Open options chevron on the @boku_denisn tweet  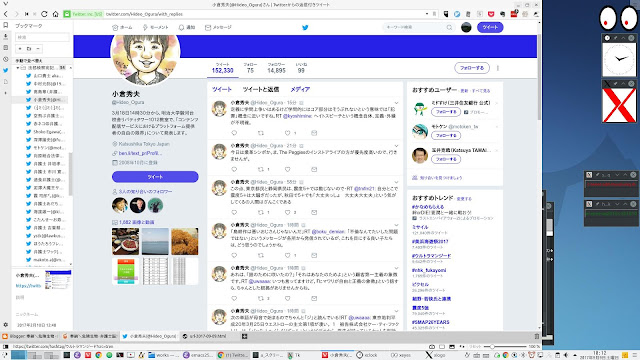tap(396, 225)
